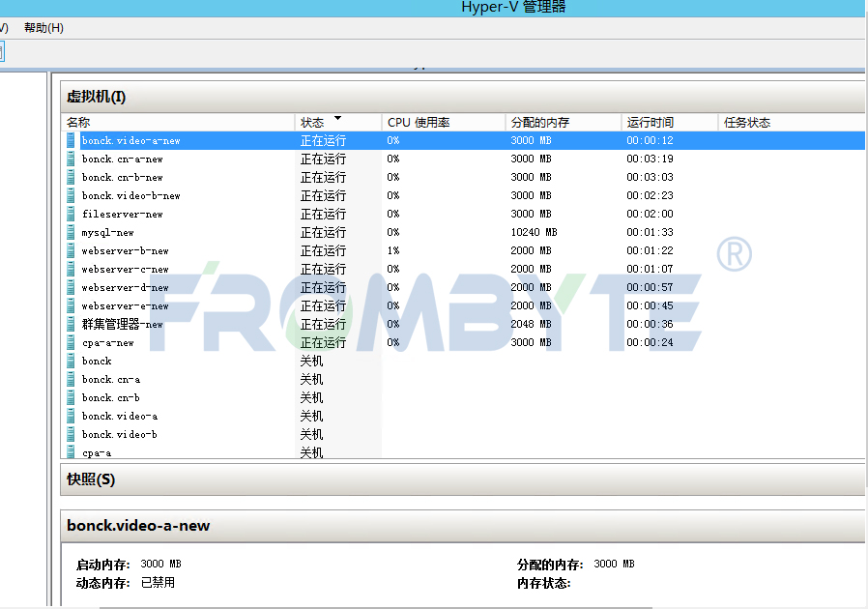
Task: Select the powered-off bonck machine name
Action: (97, 361)
